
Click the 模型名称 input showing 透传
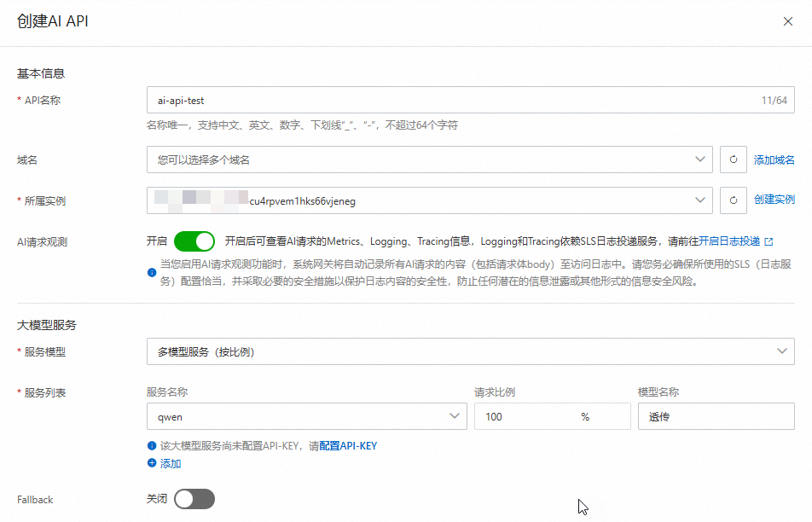pyautogui.click(x=715, y=416)
